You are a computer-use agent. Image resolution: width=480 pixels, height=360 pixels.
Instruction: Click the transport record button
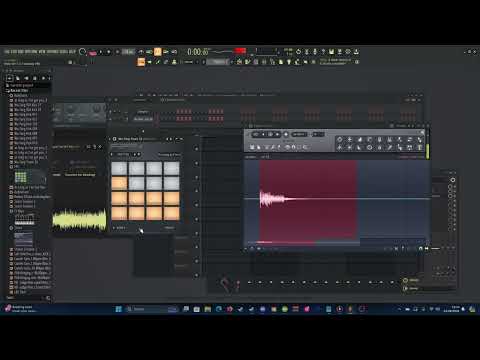point(117,52)
